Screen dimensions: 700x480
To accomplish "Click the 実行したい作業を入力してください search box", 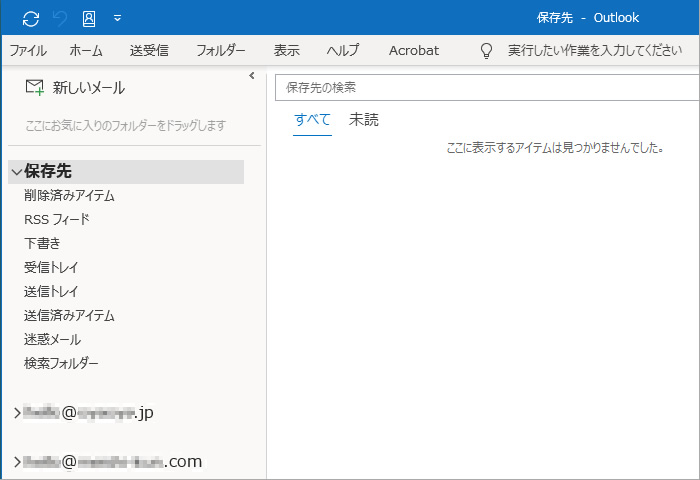I will click(595, 50).
